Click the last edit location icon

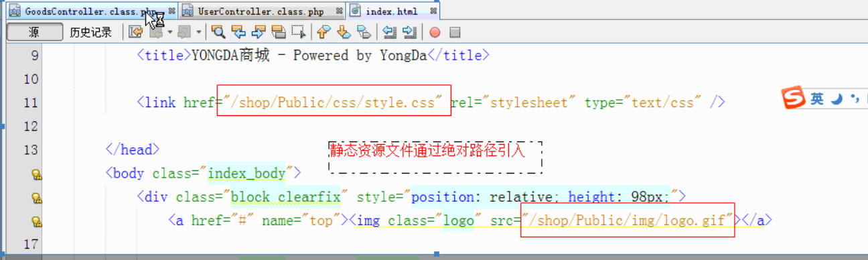(136, 31)
